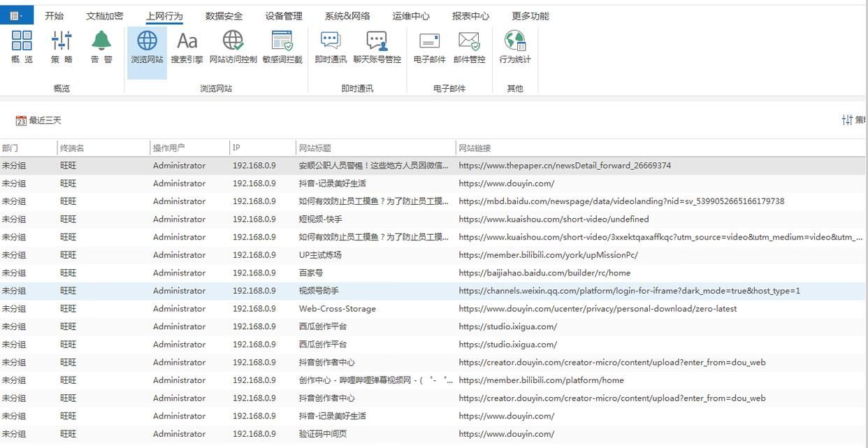The height and width of the screenshot is (448, 868).
Task: Switch to the 系统&网络 tab
Action: pyautogui.click(x=347, y=15)
